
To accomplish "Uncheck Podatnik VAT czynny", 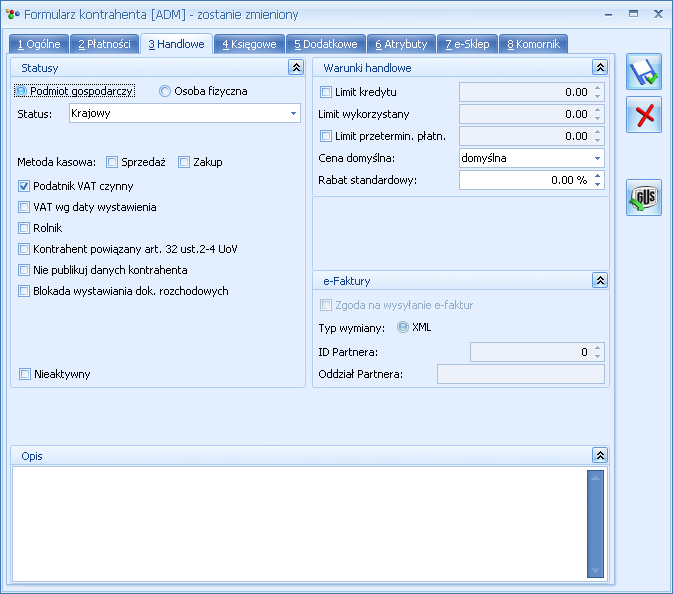I will pos(24,186).
